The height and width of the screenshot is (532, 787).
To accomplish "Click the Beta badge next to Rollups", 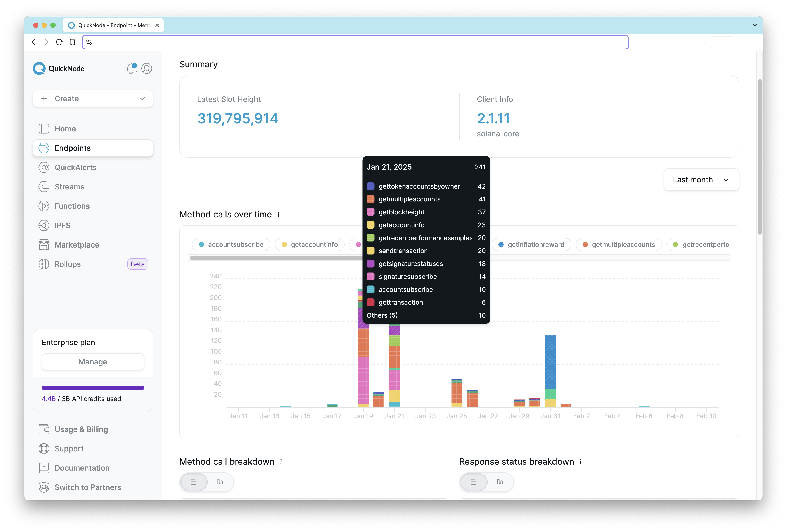I will click(x=137, y=264).
